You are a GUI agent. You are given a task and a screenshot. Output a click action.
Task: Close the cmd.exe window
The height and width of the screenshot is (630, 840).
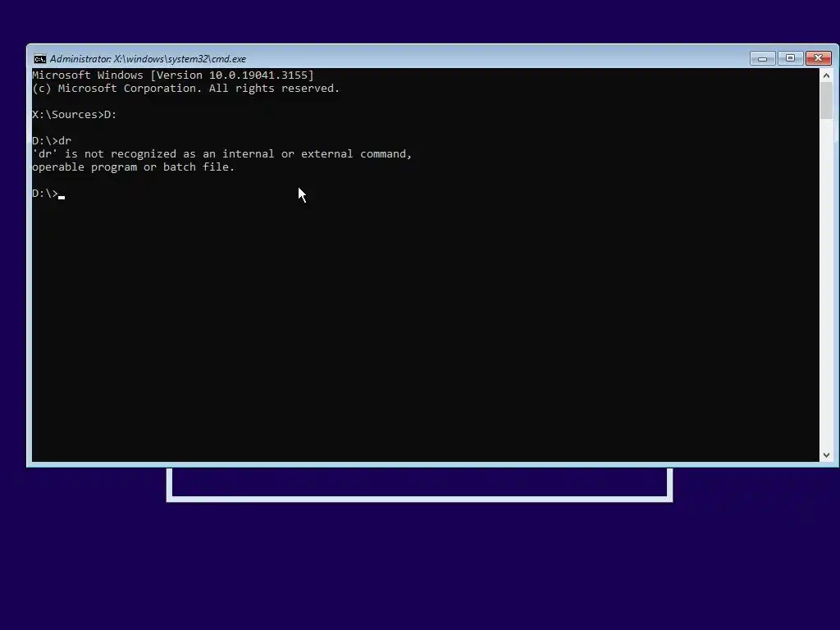pos(819,58)
